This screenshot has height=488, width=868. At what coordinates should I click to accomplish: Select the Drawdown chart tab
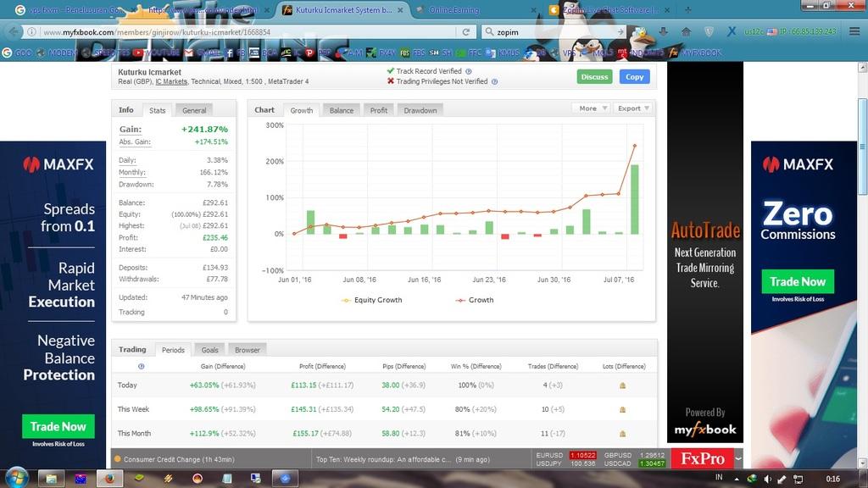(x=420, y=110)
